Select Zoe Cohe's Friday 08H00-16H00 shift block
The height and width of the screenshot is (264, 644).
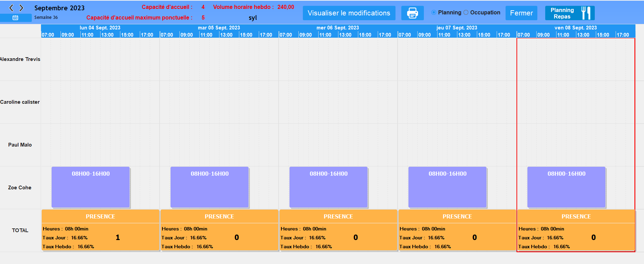[x=566, y=187]
